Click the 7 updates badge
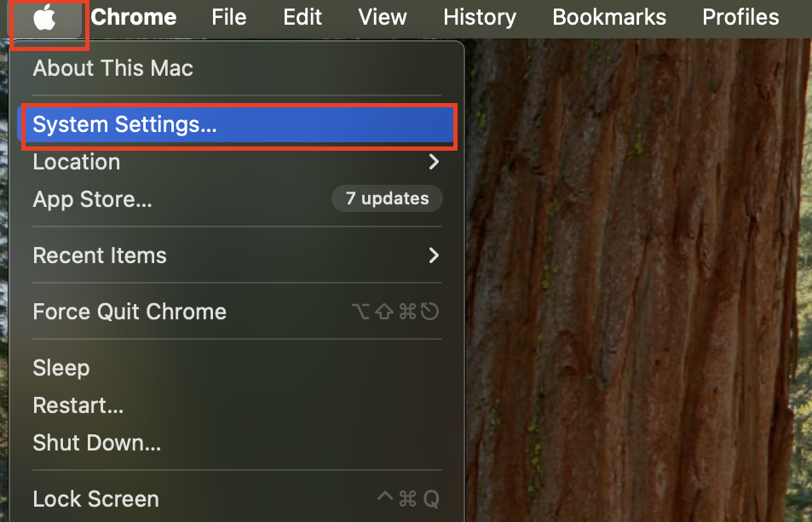Image resolution: width=812 pixels, height=522 pixels. tap(387, 198)
